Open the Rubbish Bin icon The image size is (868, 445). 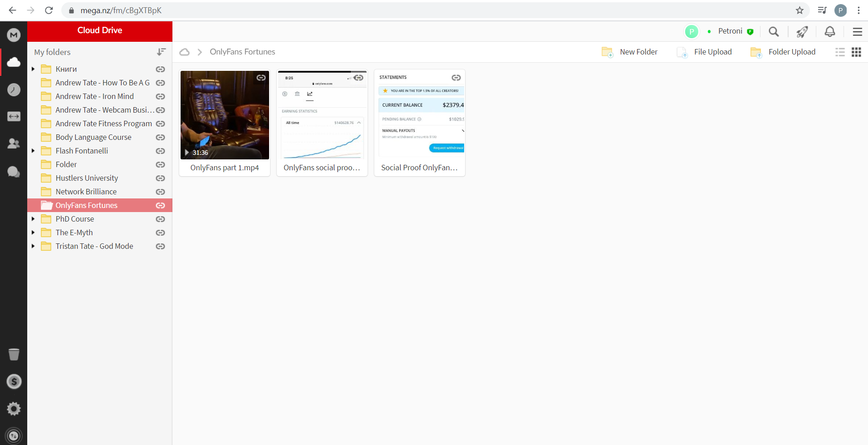14,354
